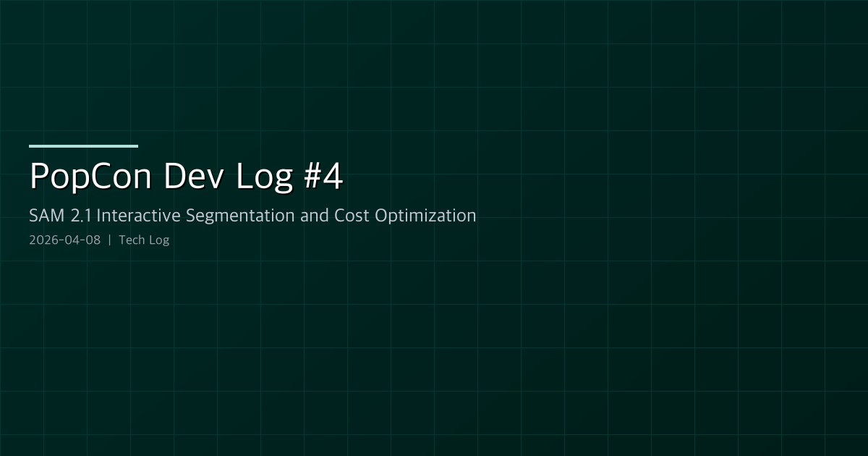Select SAM 2.1 in the subtitle text

point(61,215)
